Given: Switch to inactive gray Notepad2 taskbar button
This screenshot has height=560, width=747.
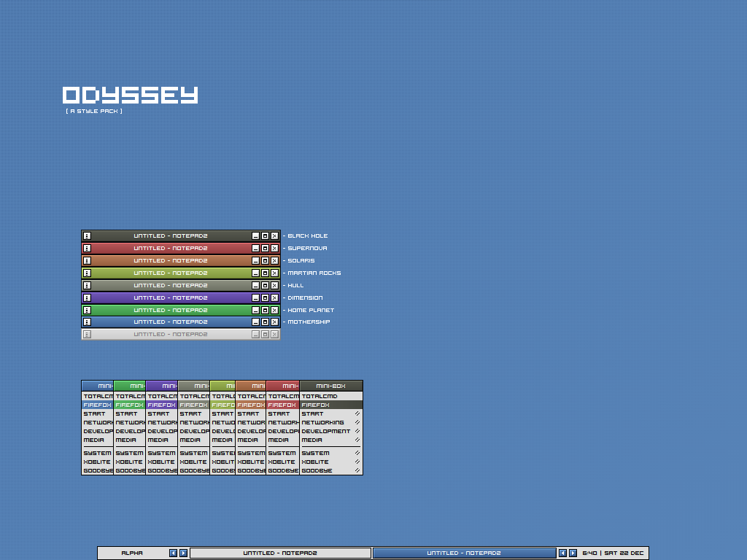Looking at the screenshot, I should (x=280, y=553).
